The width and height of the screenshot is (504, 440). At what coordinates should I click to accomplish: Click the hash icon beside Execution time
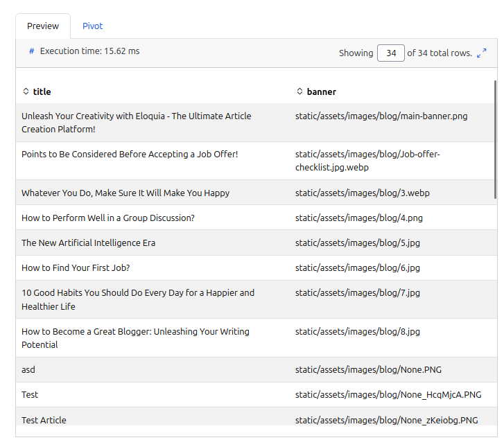point(31,51)
